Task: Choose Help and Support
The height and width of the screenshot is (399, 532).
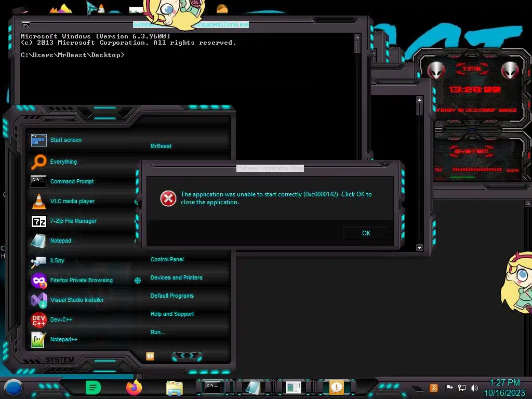Action: point(172,314)
